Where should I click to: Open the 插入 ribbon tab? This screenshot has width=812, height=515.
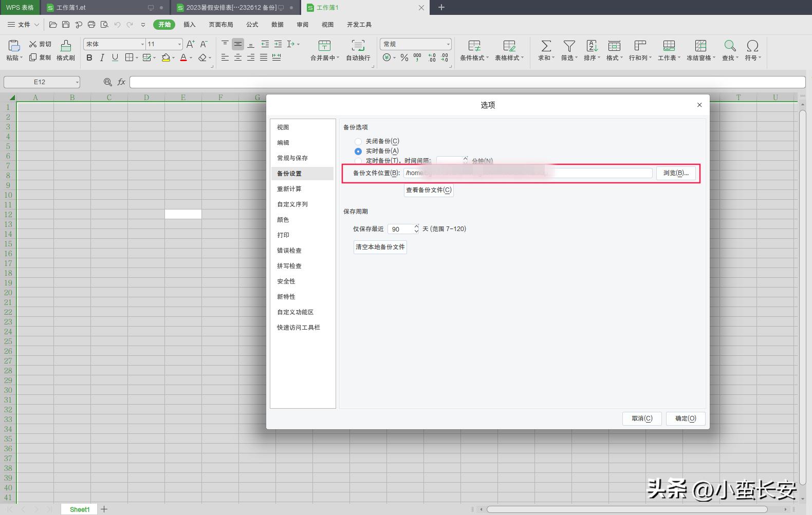(189, 25)
